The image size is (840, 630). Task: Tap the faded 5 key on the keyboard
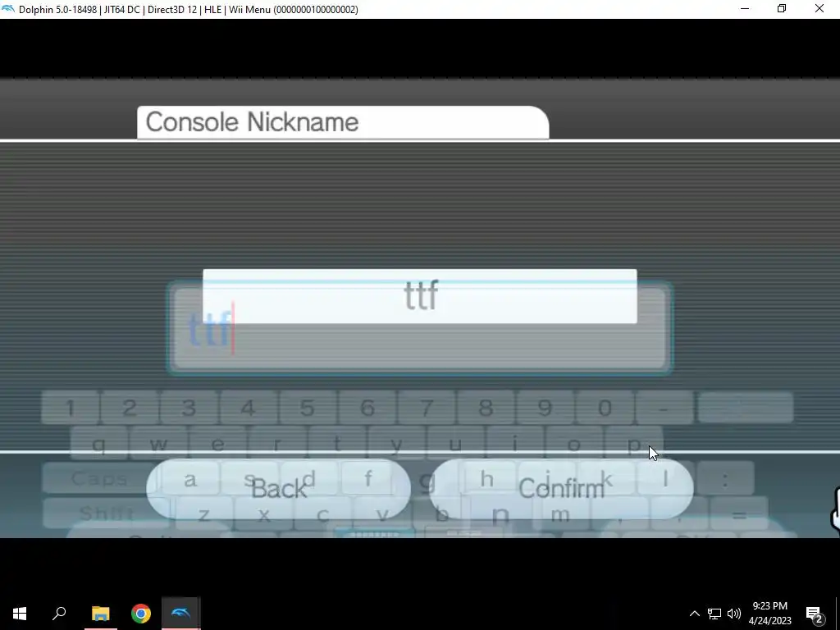pyautogui.click(x=307, y=408)
